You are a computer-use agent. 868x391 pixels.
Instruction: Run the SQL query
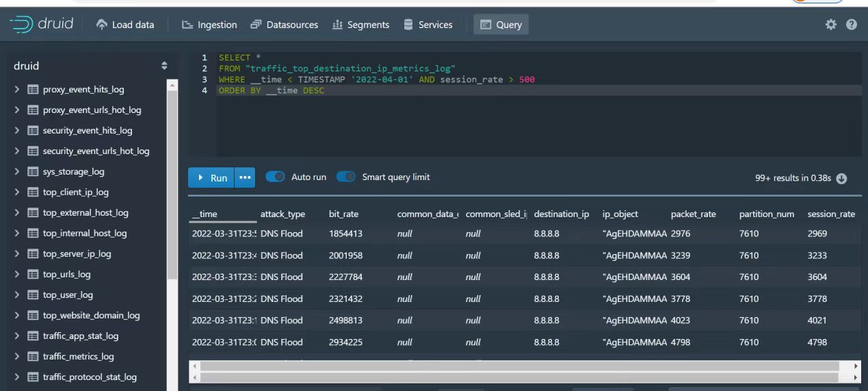pyautogui.click(x=211, y=177)
